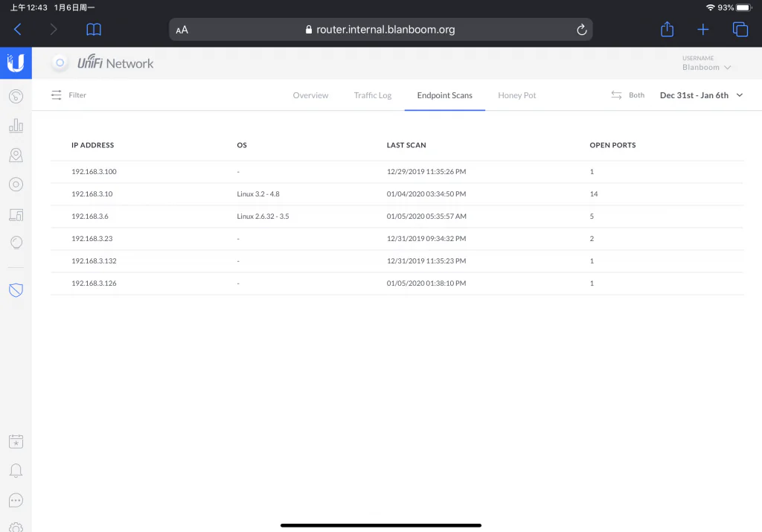Click last scan 01/05/2020 01:38:10 PM
The width and height of the screenshot is (762, 532).
pyautogui.click(x=426, y=283)
